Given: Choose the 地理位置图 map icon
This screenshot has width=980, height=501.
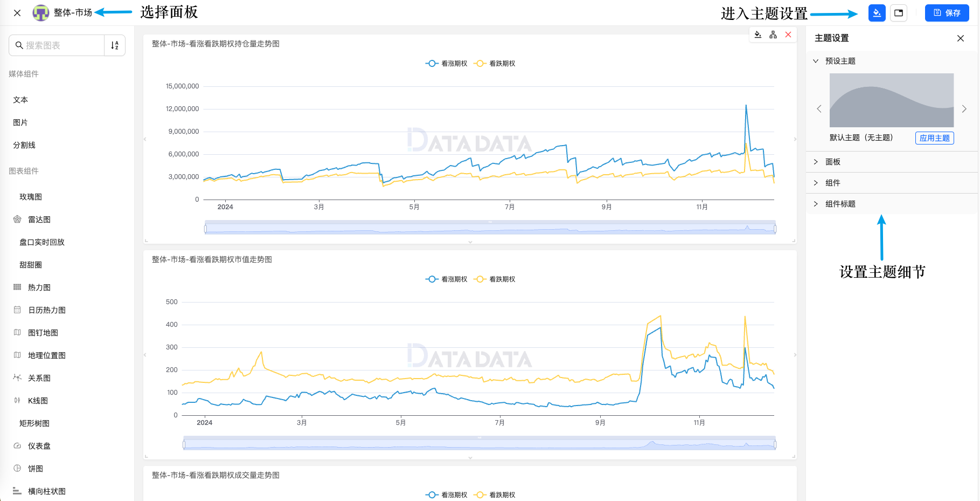Looking at the screenshot, I should [x=17, y=355].
